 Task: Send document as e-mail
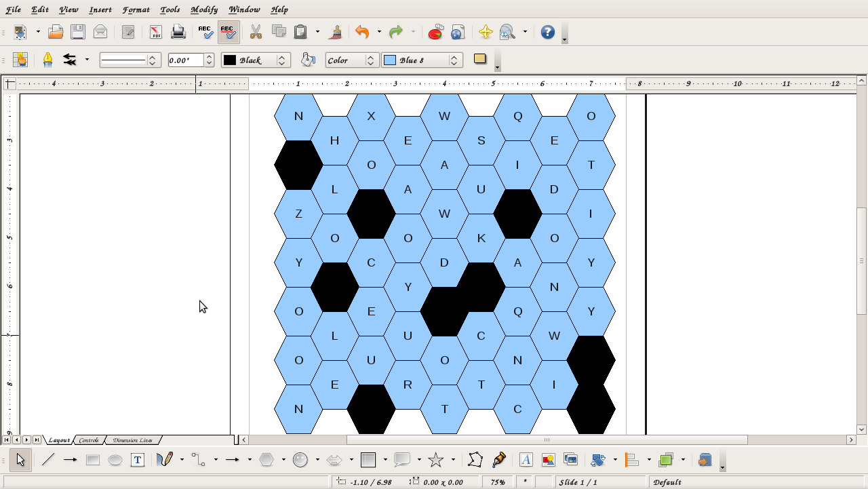tap(100, 32)
